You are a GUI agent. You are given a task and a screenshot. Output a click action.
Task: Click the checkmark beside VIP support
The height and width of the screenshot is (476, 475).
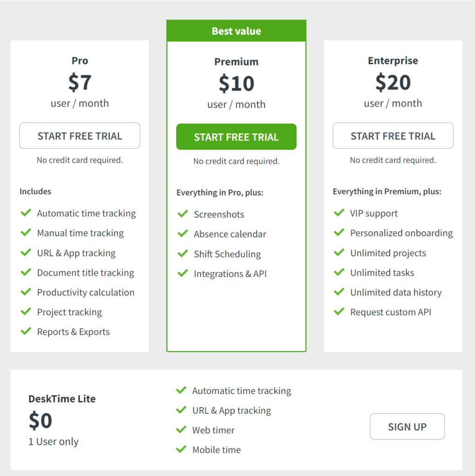coord(339,213)
